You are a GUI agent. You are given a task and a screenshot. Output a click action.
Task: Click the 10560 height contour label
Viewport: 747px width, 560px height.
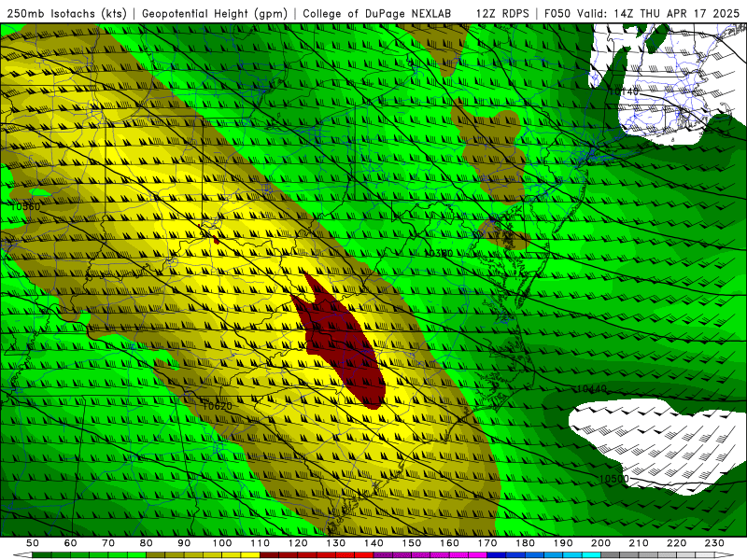pyautogui.click(x=25, y=206)
